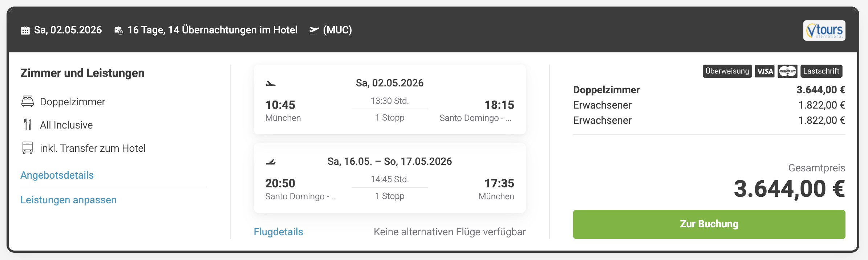Click the Lastschrift payment badge
The image size is (868, 260).
pos(821,71)
